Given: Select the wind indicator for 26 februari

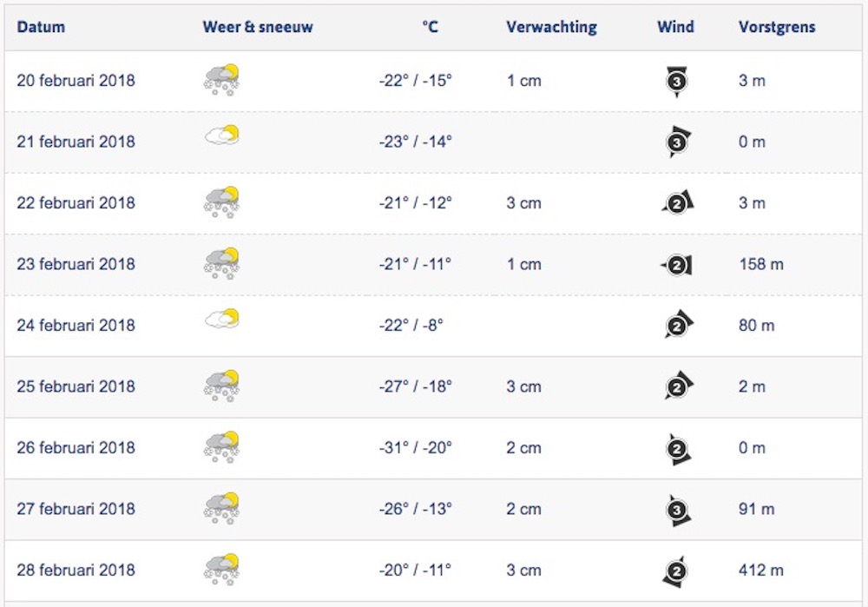Looking at the screenshot, I should click(x=678, y=449).
